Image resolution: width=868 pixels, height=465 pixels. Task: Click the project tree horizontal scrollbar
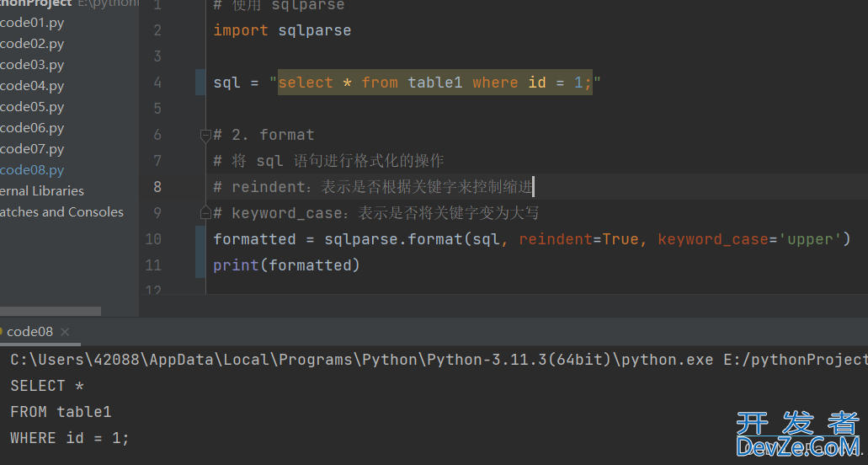coord(51,311)
